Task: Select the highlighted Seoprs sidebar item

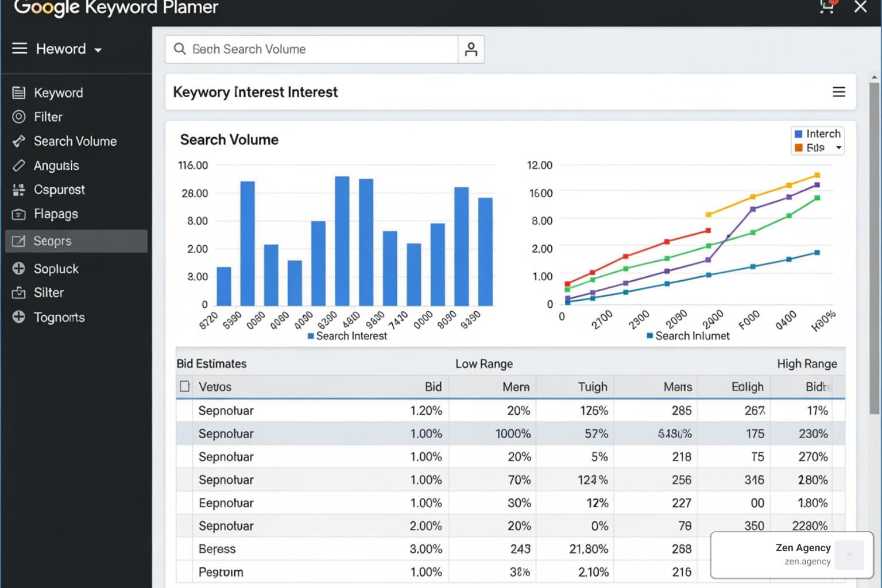Action: tap(76, 241)
